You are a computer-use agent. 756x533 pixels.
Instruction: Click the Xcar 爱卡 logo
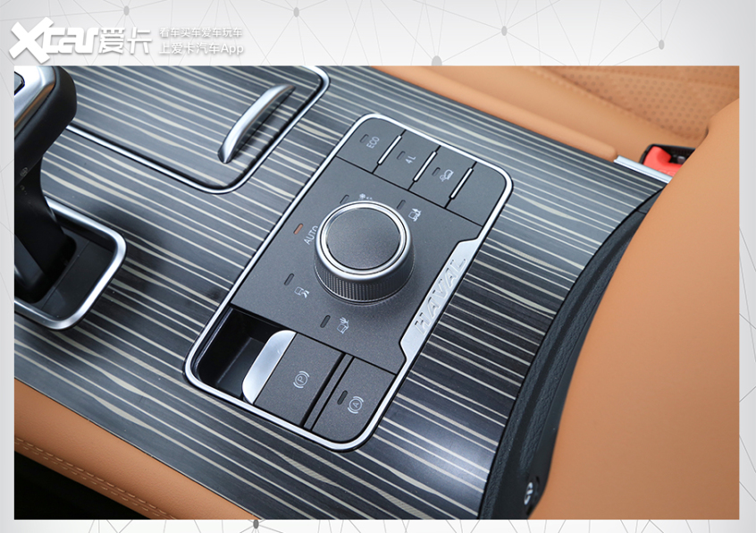point(80,39)
